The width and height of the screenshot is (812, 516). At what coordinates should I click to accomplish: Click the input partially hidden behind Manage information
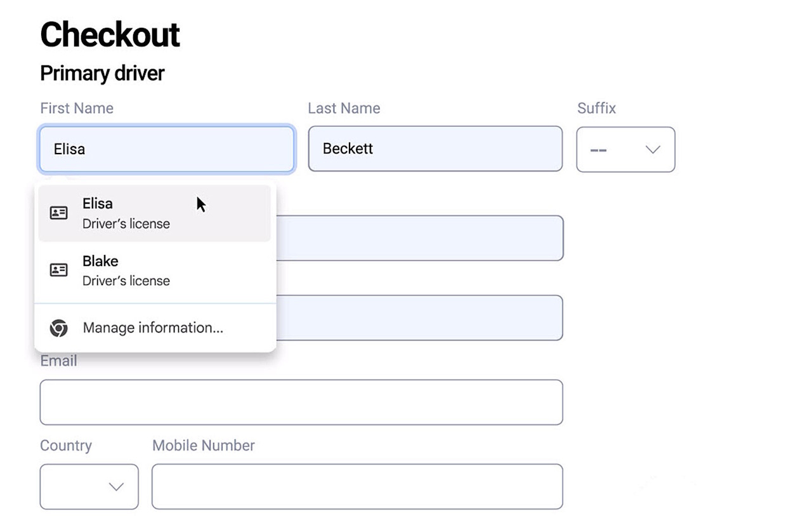point(419,317)
